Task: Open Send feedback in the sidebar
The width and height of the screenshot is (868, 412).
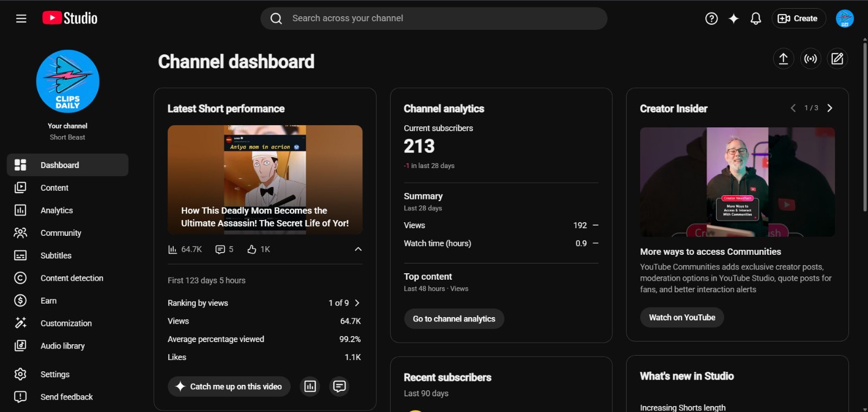Action: pyautogui.click(x=68, y=397)
